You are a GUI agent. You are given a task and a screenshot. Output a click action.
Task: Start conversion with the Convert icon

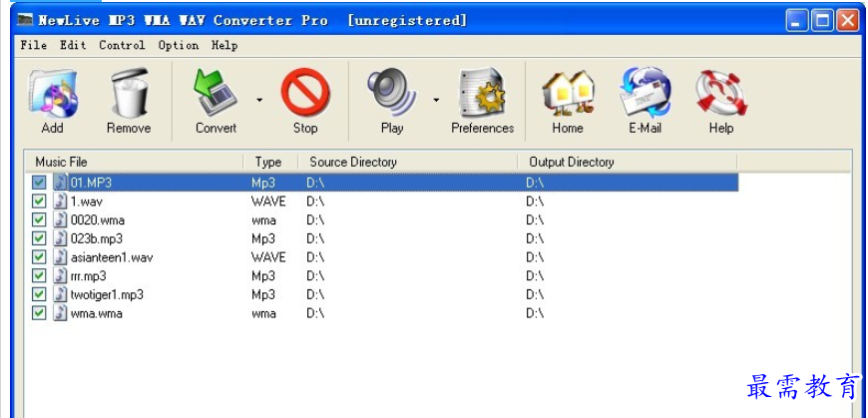[x=216, y=93]
